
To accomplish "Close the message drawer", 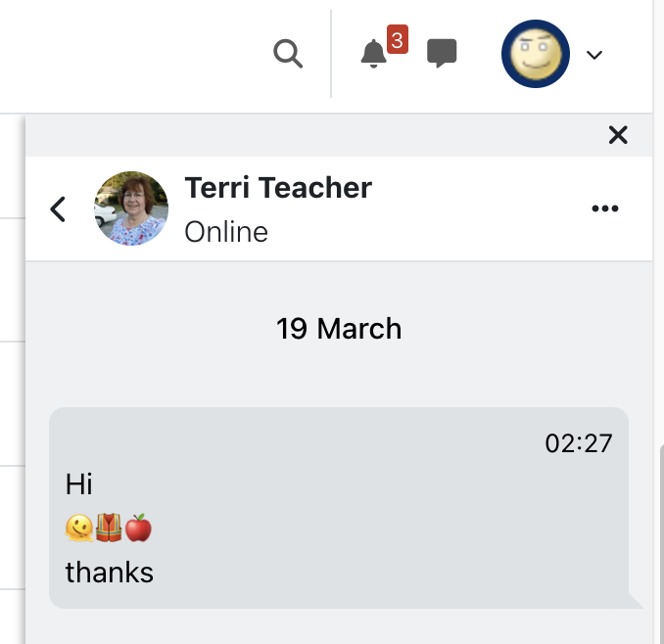I will [618, 135].
